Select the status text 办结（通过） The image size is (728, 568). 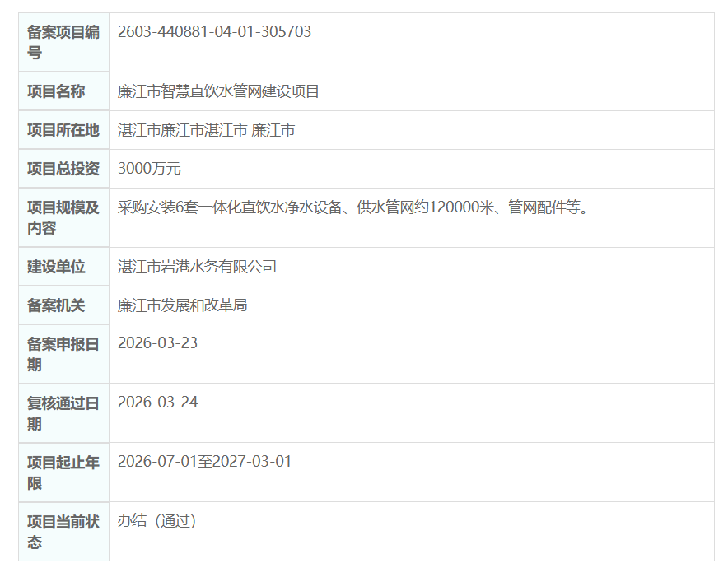pos(156,521)
